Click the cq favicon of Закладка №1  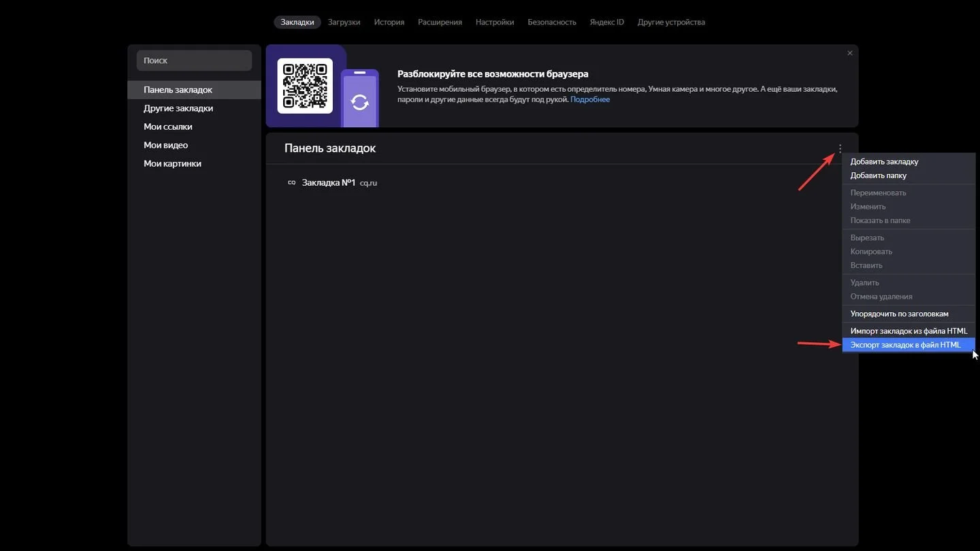[292, 183]
